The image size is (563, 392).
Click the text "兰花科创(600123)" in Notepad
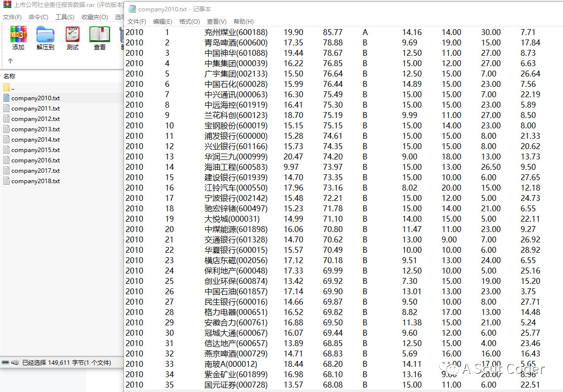pyautogui.click(x=236, y=116)
